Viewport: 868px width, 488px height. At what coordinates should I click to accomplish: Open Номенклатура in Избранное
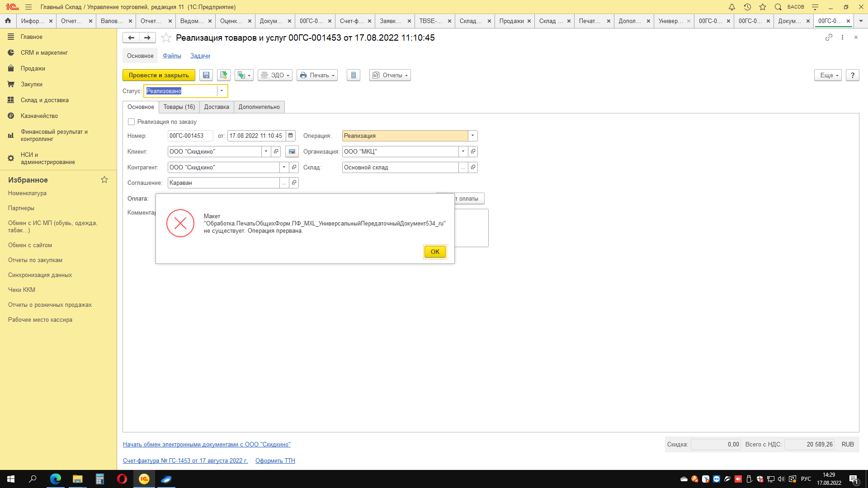coord(27,193)
